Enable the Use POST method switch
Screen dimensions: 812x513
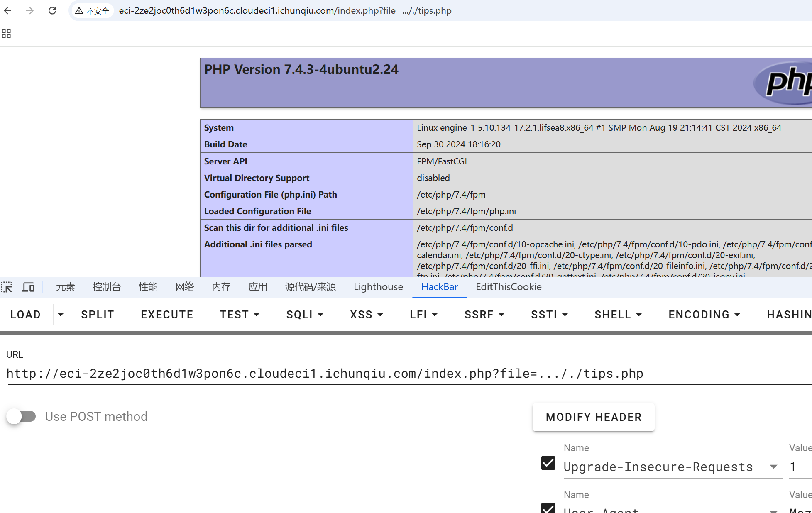click(x=21, y=416)
